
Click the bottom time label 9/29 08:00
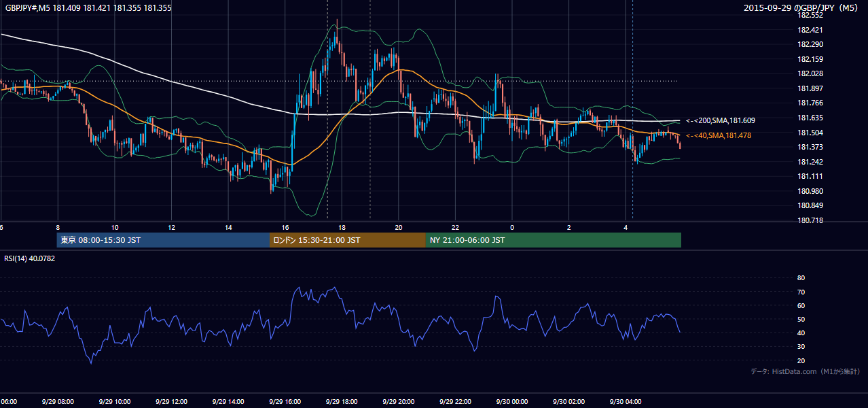[x=58, y=402]
